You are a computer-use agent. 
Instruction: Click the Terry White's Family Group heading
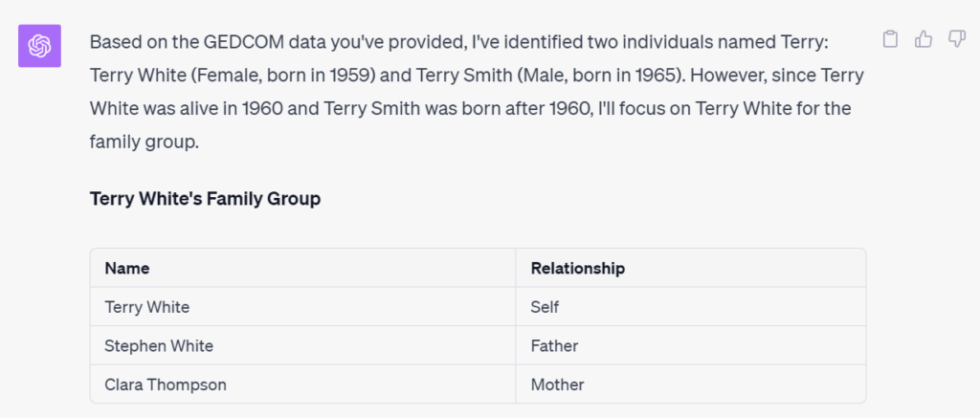205,199
